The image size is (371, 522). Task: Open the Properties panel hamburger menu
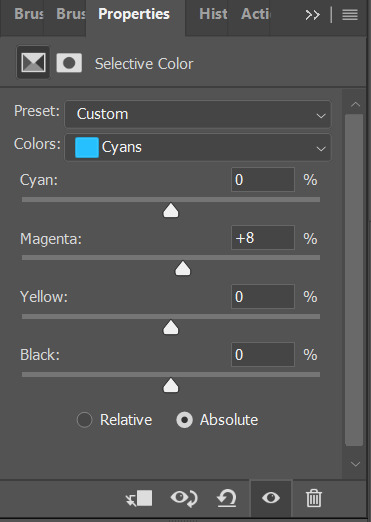(350, 15)
